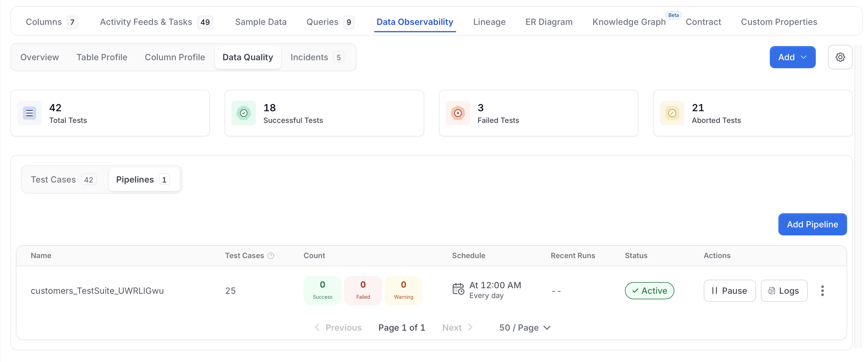Image resolution: width=868 pixels, height=362 pixels.
Task: Click the Total Tests list icon
Action: pos(29,113)
